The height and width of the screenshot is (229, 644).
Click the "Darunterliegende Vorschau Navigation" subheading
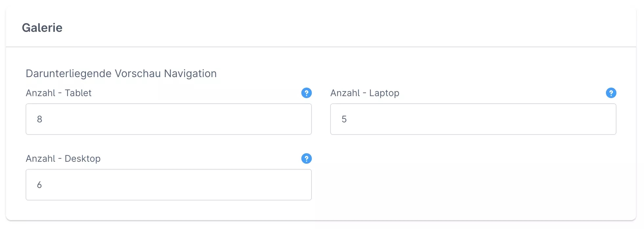[121, 73]
